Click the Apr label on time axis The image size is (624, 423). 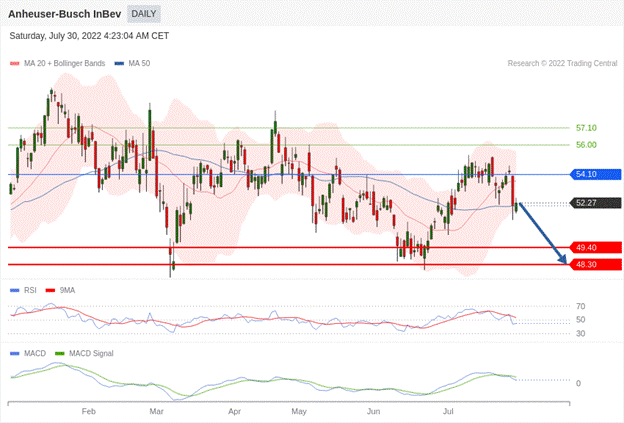tap(234, 411)
